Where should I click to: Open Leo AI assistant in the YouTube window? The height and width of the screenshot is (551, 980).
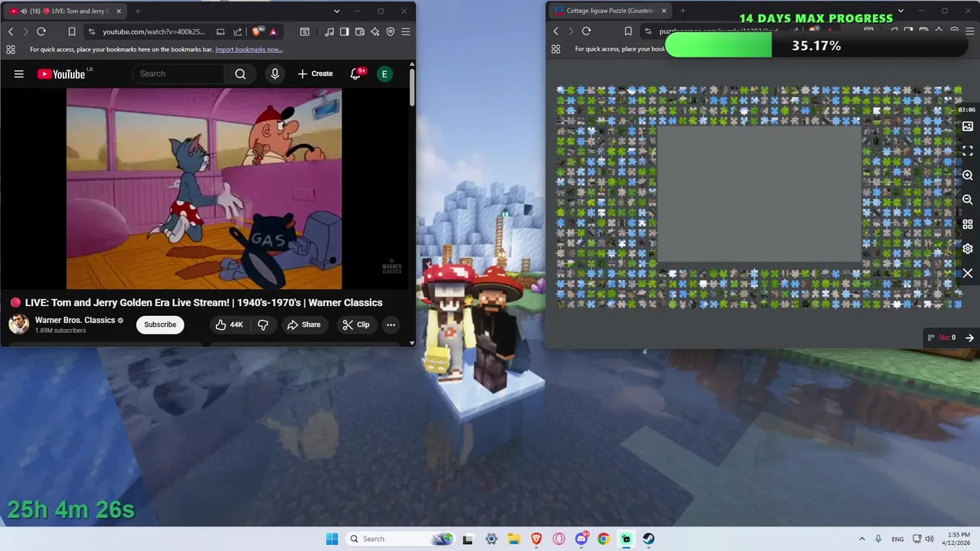tap(375, 31)
